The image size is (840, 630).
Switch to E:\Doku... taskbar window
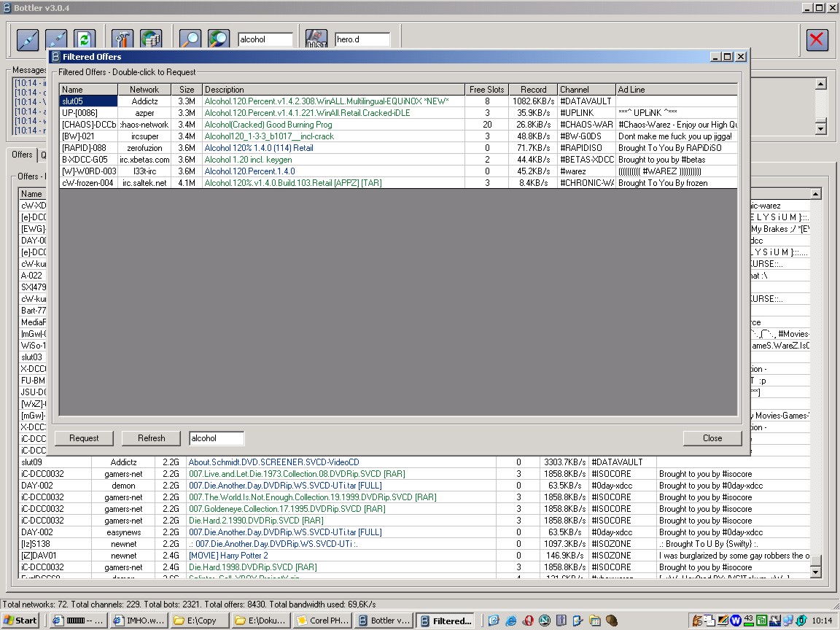click(x=262, y=621)
